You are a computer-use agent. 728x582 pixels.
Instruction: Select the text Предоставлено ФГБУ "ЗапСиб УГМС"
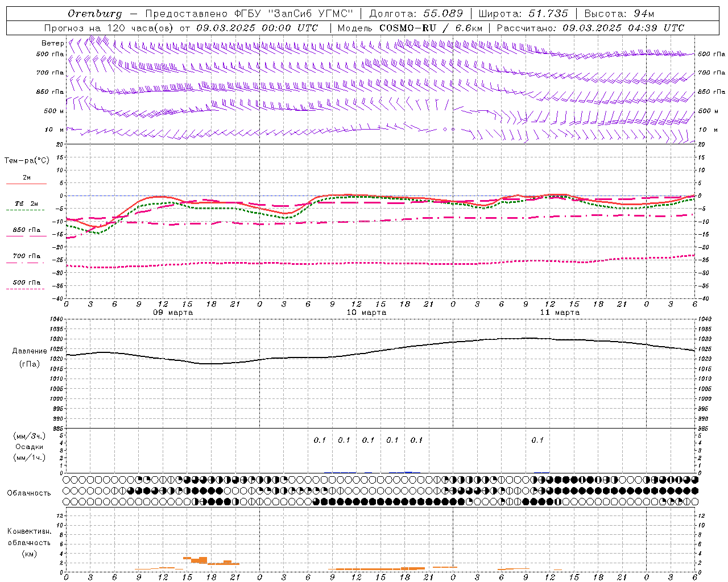pos(250,14)
